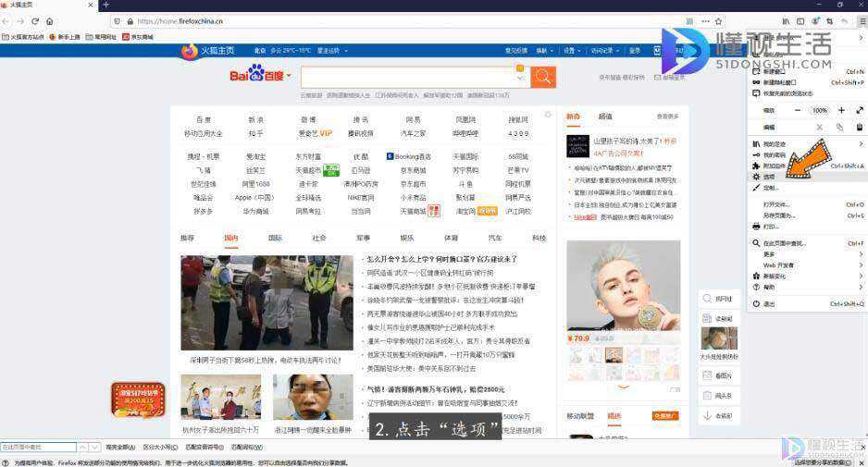Switch to the 军事 news tab
The width and height of the screenshot is (868, 467).
tap(363, 238)
